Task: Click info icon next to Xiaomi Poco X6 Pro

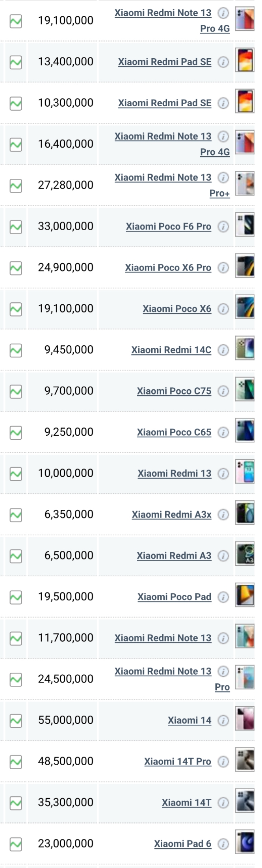Action: click(x=223, y=268)
